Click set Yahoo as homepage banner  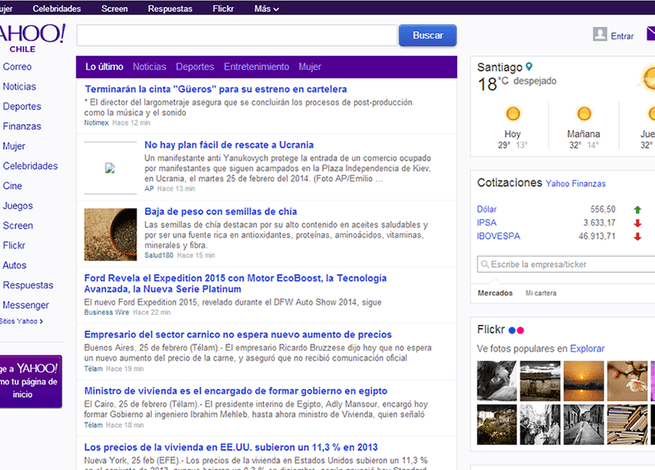click(x=30, y=381)
